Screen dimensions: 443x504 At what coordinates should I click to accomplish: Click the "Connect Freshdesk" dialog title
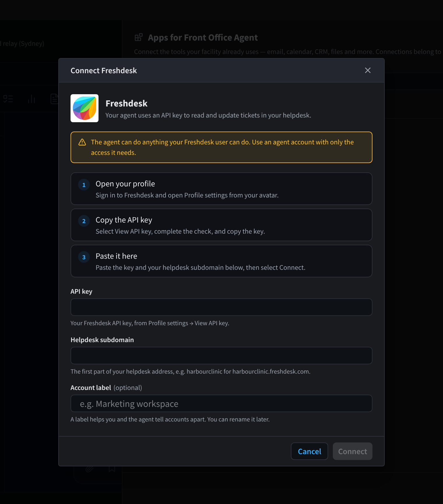pos(103,71)
